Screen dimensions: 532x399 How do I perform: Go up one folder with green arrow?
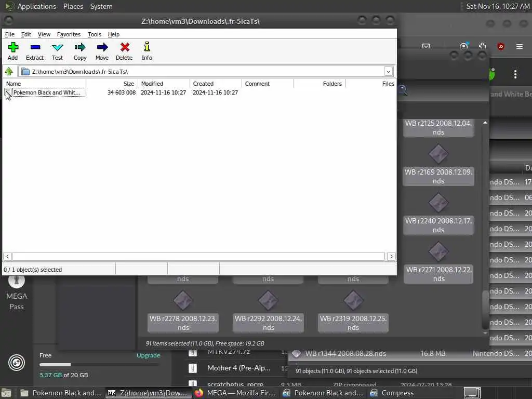9,72
